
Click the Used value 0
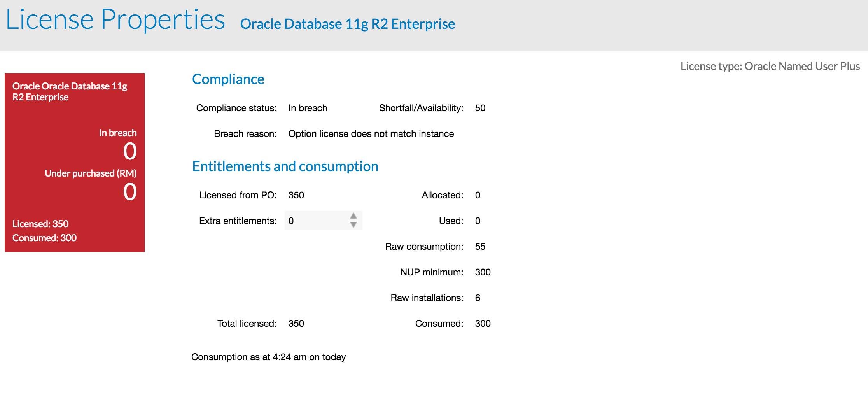478,221
